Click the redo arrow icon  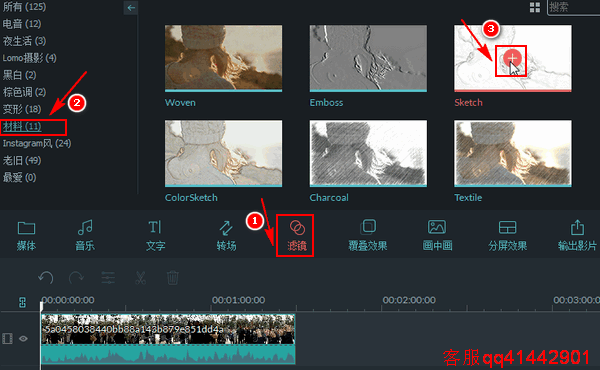click(76, 277)
